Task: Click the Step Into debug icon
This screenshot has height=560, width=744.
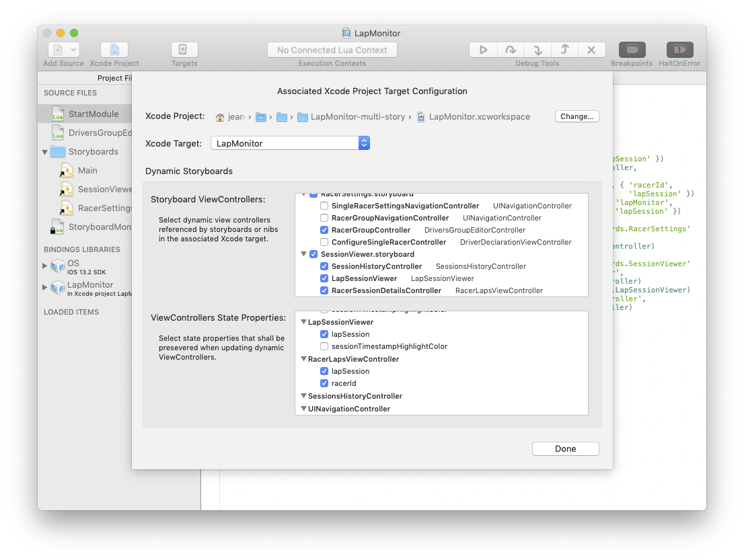Action: point(537,50)
